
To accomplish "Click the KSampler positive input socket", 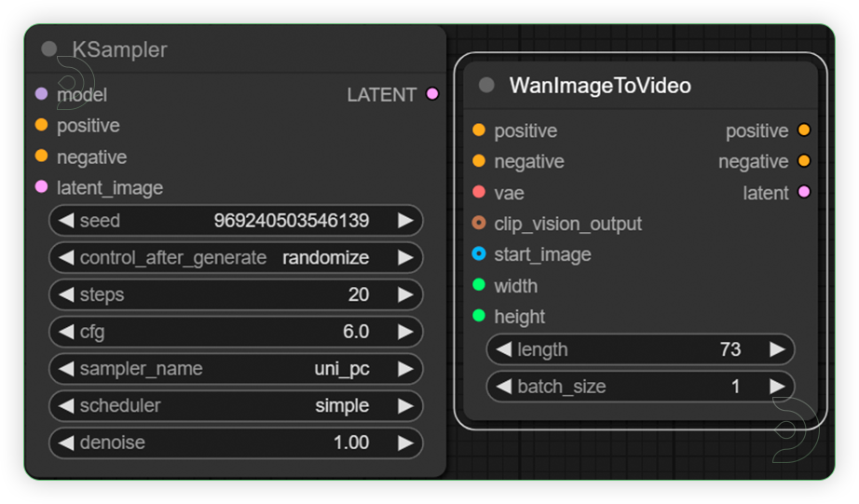I will 42,125.
